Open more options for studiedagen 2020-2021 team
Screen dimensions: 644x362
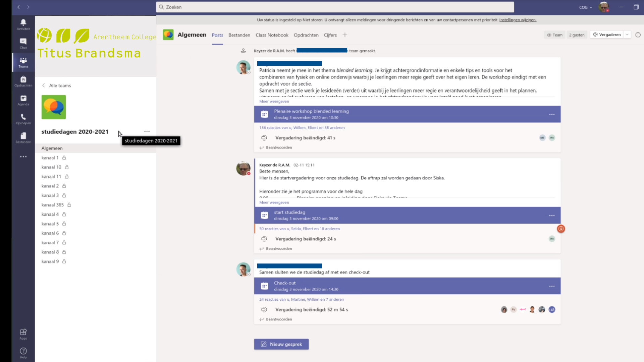pyautogui.click(x=147, y=131)
